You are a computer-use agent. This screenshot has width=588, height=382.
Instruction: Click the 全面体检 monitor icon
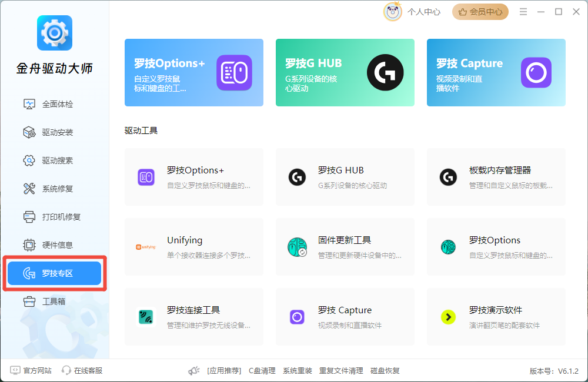coord(29,104)
